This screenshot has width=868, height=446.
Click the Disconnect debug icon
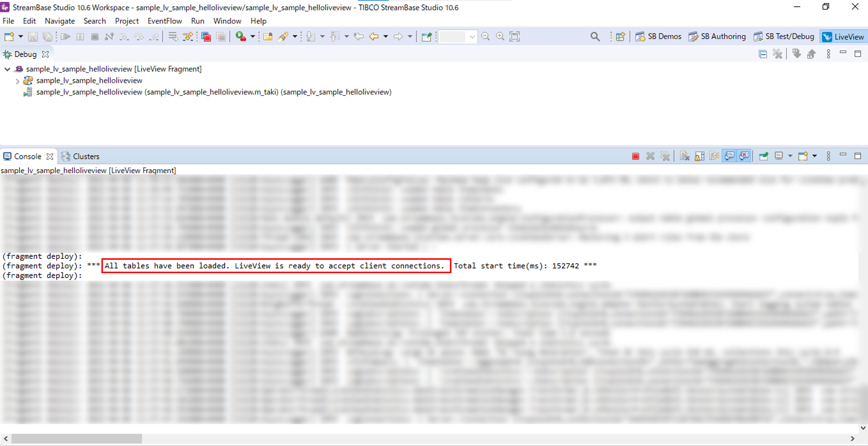109,37
